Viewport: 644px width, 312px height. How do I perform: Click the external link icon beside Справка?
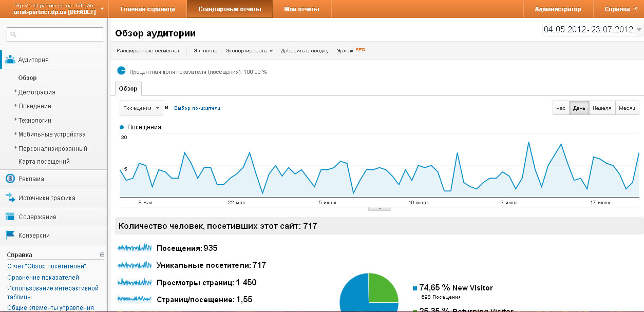[635, 9]
